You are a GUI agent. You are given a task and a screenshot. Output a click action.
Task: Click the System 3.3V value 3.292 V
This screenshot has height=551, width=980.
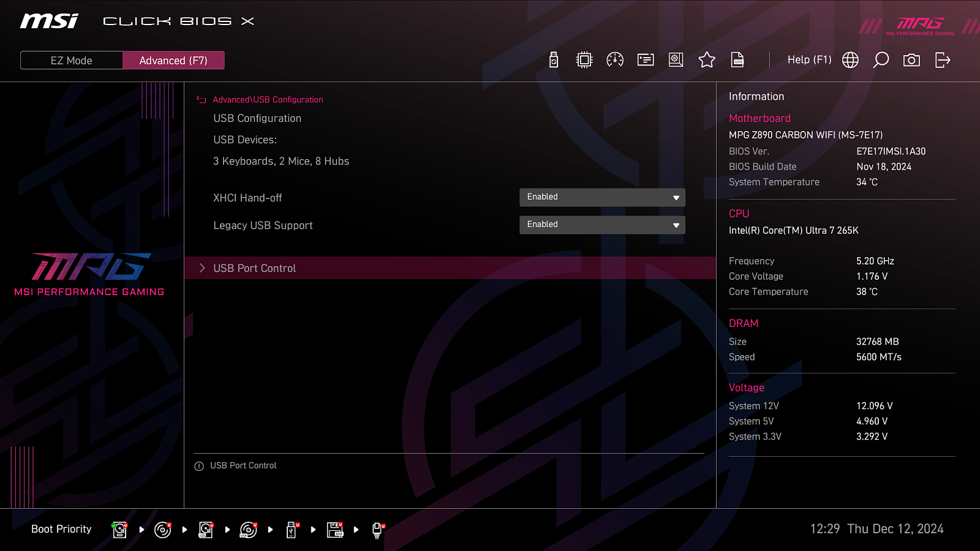[x=872, y=437]
